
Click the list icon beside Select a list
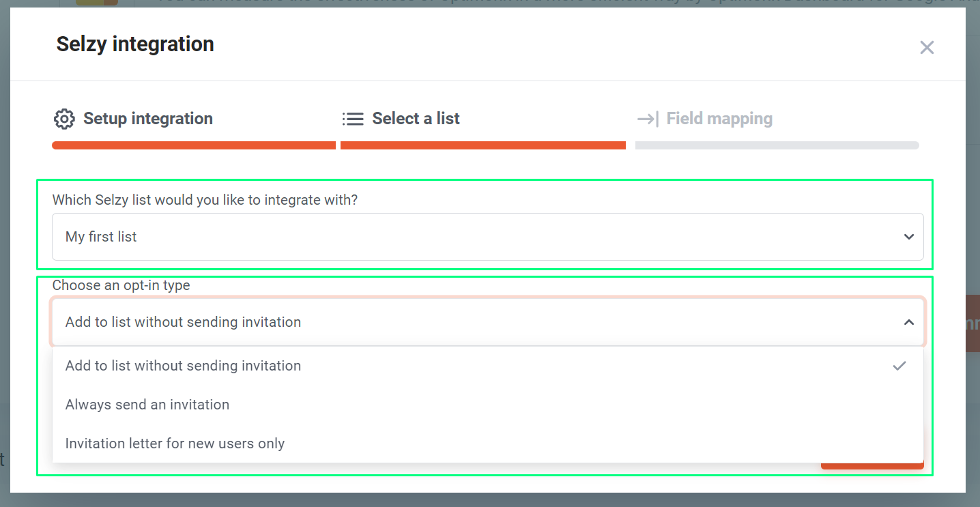click(x=353, y=119)
